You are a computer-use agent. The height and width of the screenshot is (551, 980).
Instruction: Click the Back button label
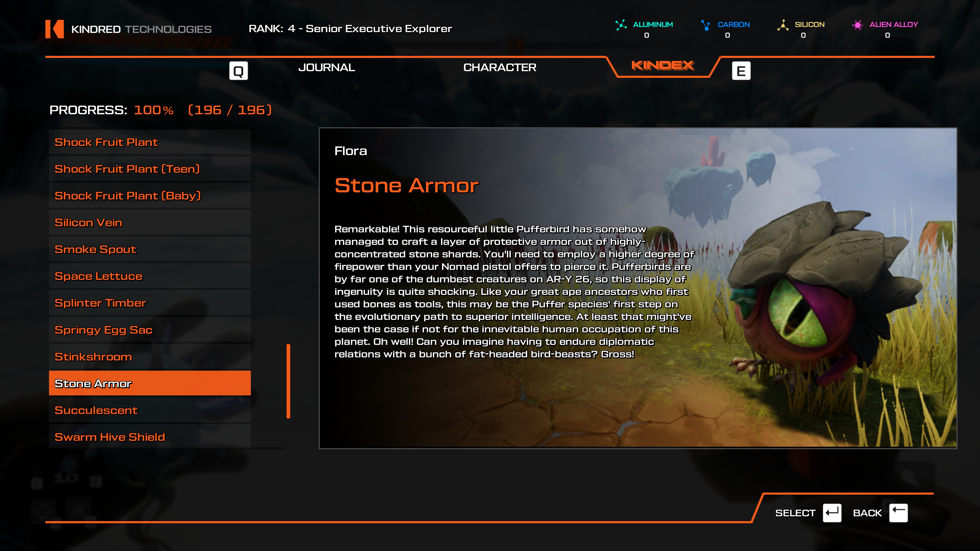(867, 513)
